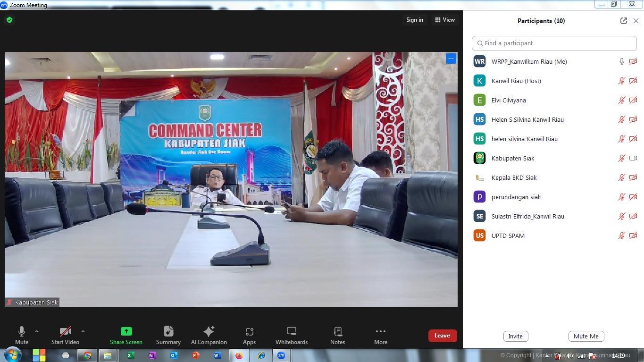Pop out the Participants panel
Screen dimensions: 644x362
point(623,21)
